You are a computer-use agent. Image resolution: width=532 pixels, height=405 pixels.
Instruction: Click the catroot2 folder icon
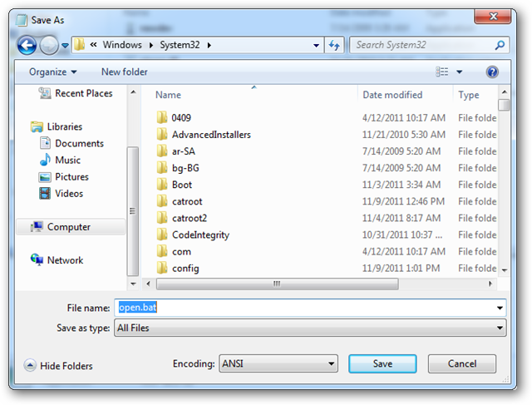[x=162, y=218]
